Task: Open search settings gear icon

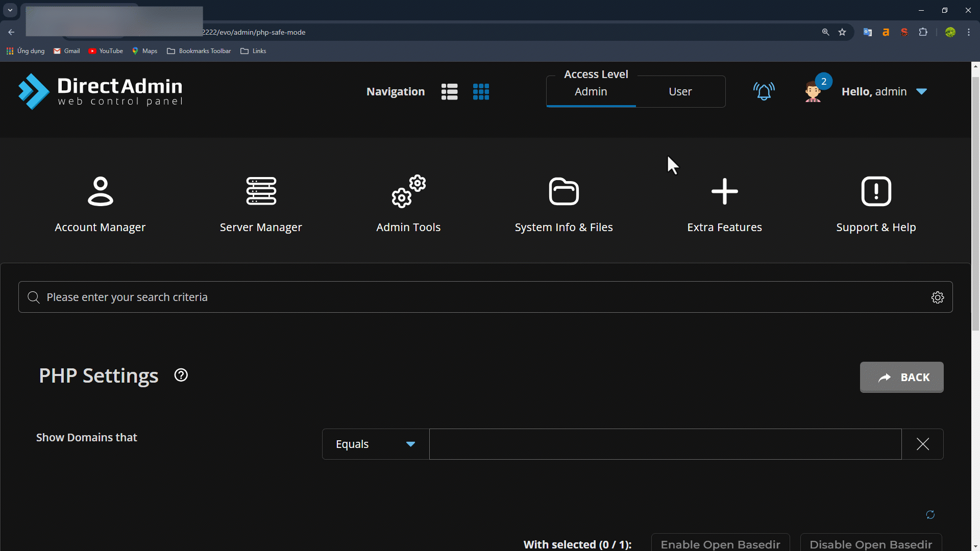Action: (937, 297)
